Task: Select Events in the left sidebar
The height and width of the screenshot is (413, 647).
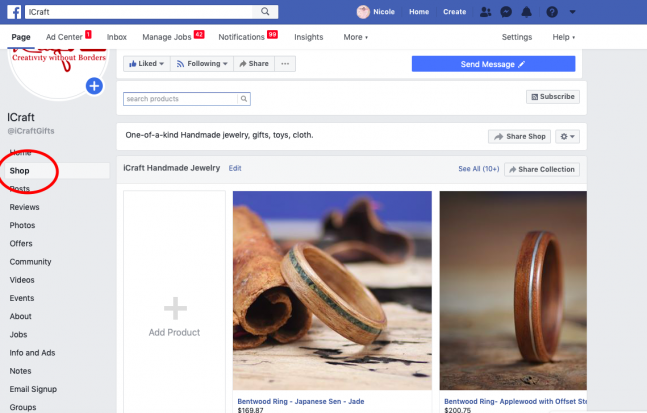Action: 22,298
